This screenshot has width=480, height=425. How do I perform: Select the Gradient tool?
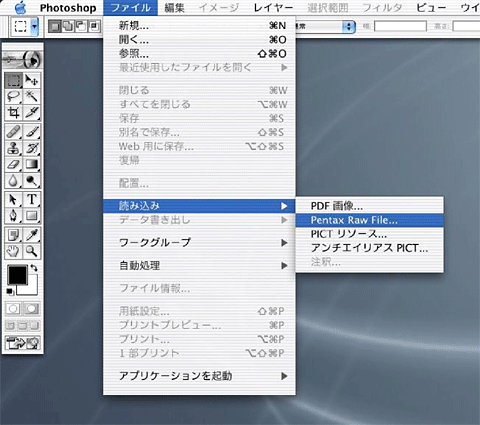(x=32, y=164)
